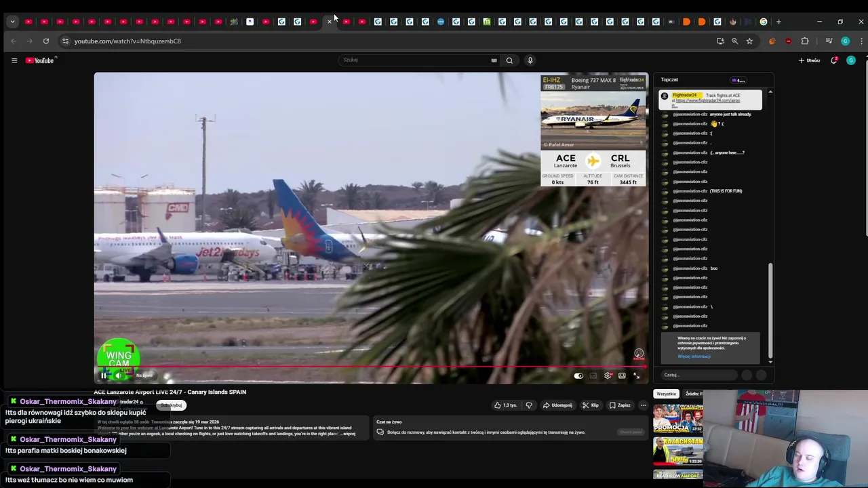Select the Wszystkie filter chip
868x488 pixels.
[x=666, y=394]
